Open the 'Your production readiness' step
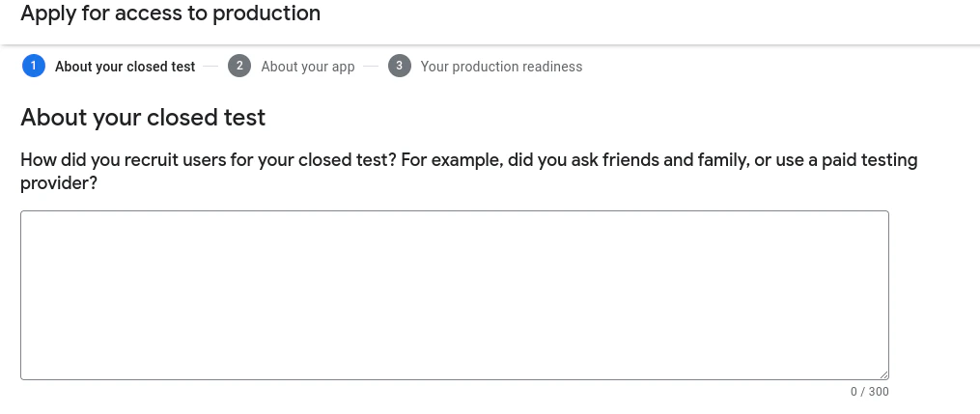Viewport: 980px width, 414px height. pos(501,67)
